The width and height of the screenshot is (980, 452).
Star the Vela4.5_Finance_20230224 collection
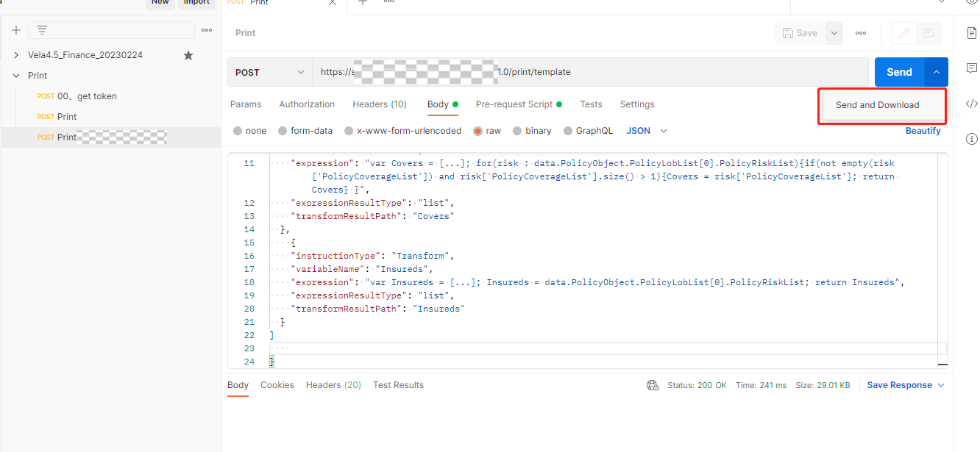click(188, 55)
